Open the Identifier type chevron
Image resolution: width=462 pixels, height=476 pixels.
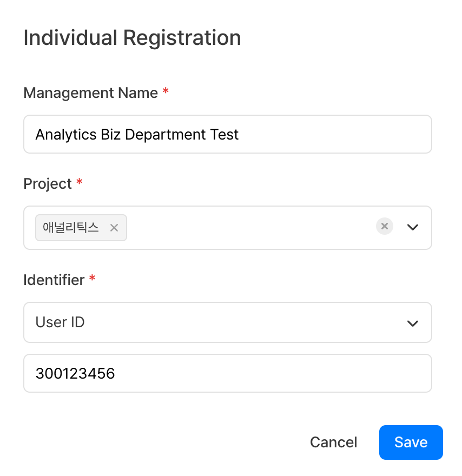coord(413,323)
